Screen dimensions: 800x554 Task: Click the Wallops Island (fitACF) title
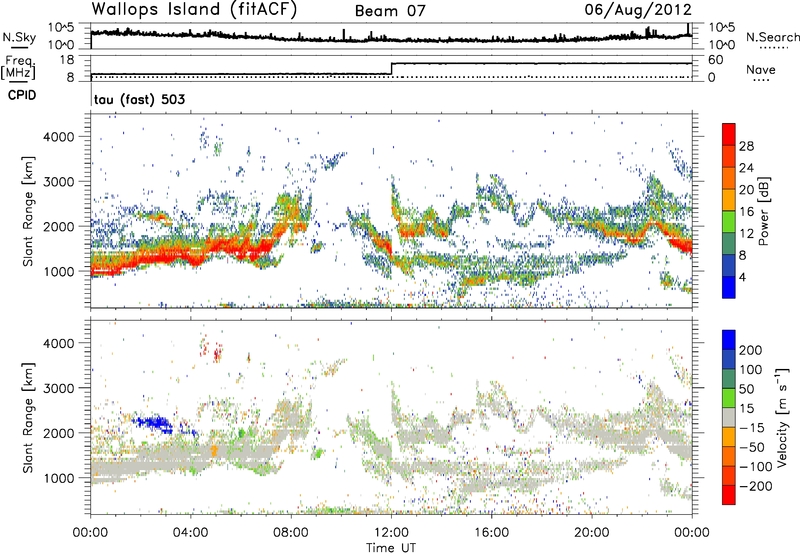point(194,9)
